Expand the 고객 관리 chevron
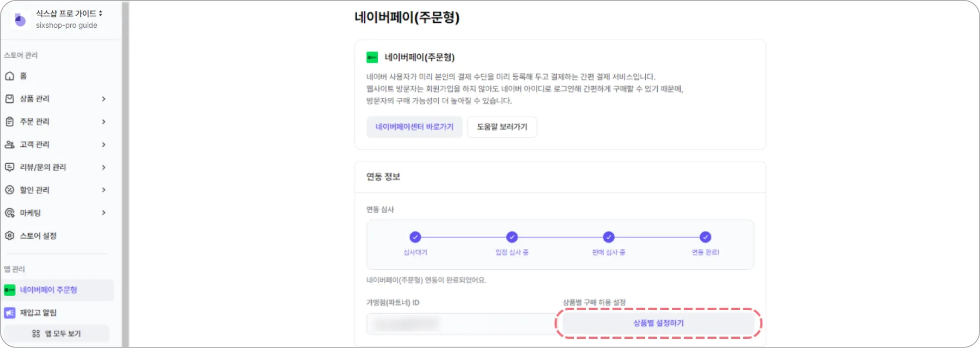Screen dimensions: 980x348 (x=103, y=145)
